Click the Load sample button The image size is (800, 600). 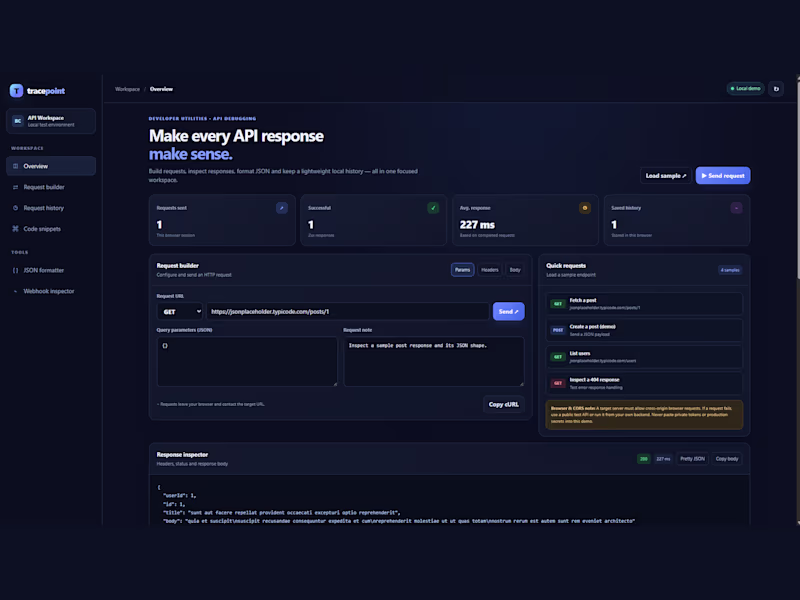(x=665, y=176)
